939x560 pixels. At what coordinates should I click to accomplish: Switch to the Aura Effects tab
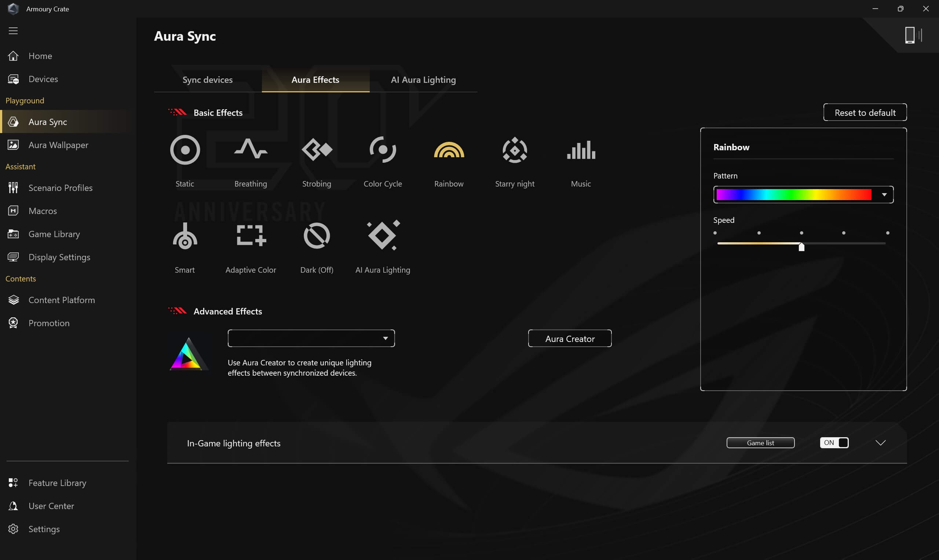pos(315,80)
